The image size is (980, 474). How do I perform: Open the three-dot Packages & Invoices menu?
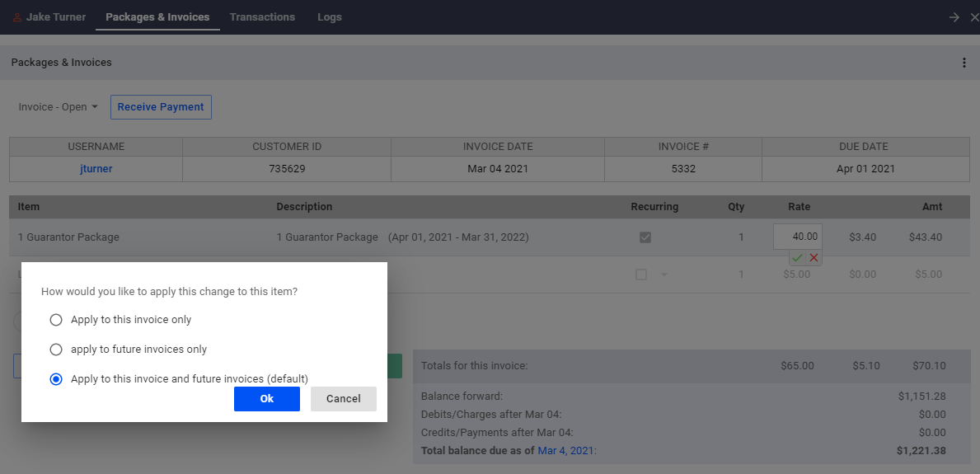tap(964, 63)
